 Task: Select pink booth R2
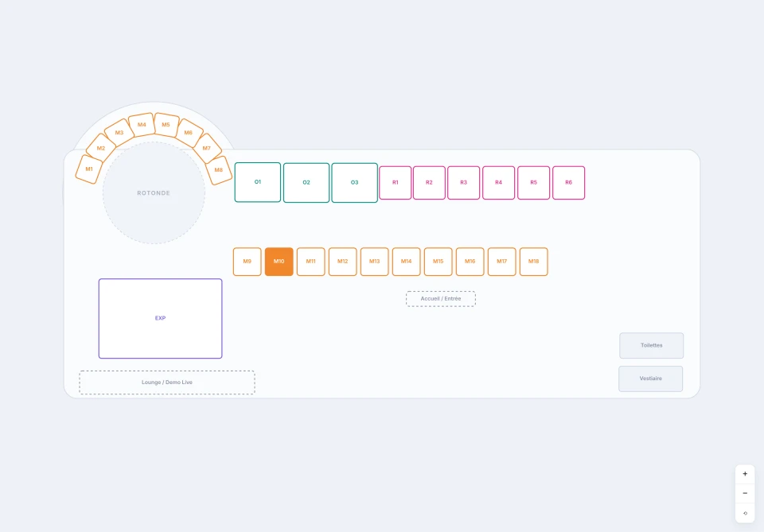point(429,183)
